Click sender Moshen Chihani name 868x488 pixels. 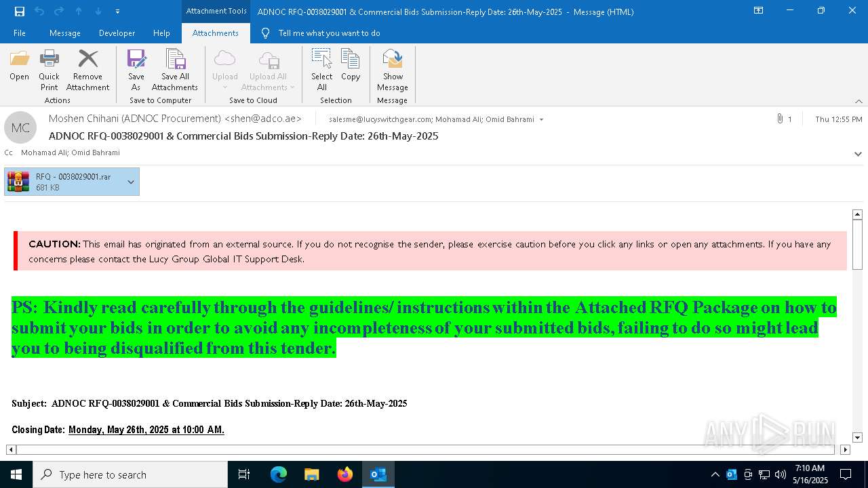point(175,119)
